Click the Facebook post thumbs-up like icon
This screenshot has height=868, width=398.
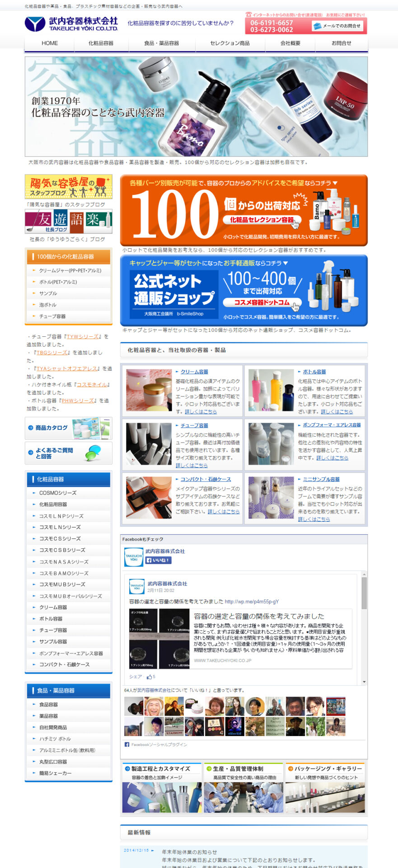(149, 677)
